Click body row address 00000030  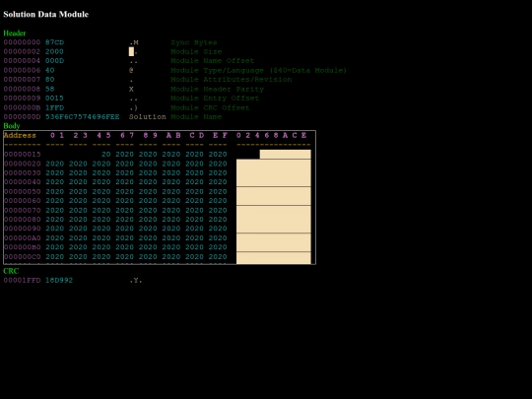click(22, 172)
